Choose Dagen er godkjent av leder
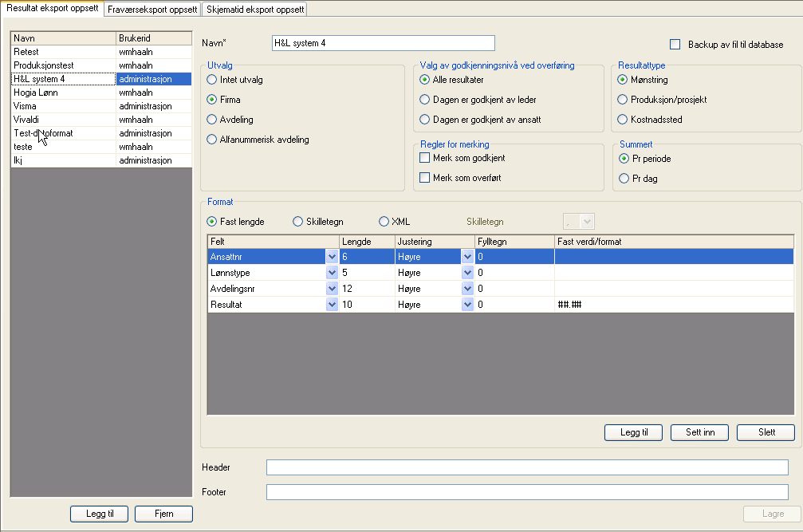Image resolution: width=803 pixels, height=532 pixels. (424, 100)
